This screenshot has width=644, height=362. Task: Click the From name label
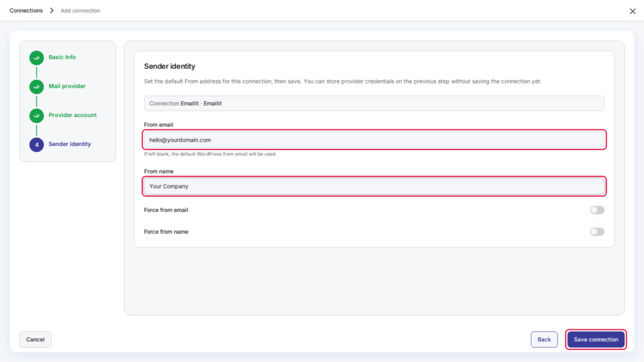click(x=158, y=172)
